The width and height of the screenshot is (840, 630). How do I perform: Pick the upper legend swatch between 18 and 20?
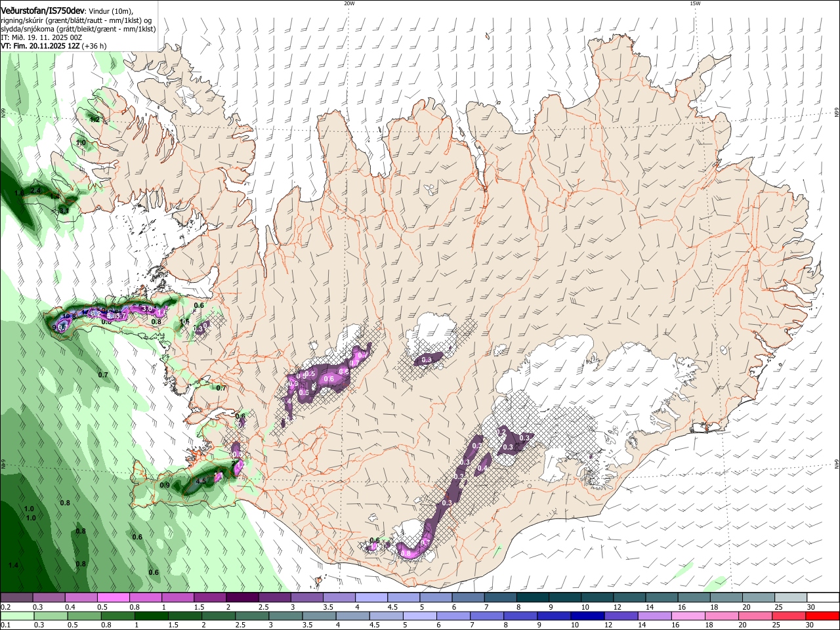tap(726, 598)
